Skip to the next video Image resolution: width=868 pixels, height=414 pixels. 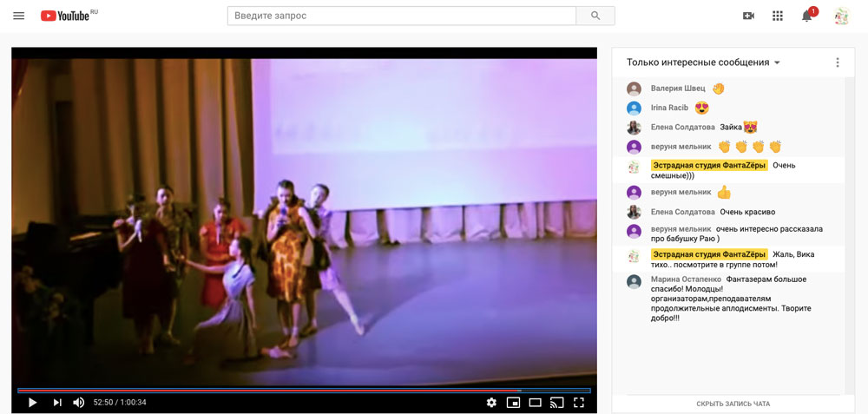pos(57,403)
